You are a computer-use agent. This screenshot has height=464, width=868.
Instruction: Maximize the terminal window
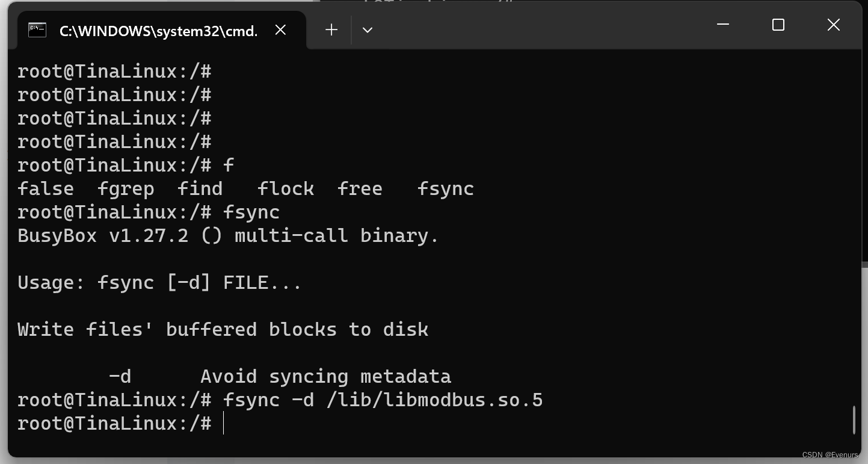pyautogui.click(x=778, y=25)
